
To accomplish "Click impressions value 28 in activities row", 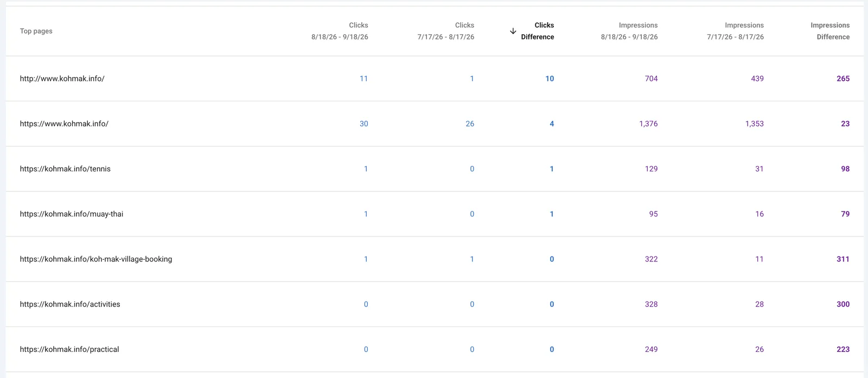I will [759, 304].
